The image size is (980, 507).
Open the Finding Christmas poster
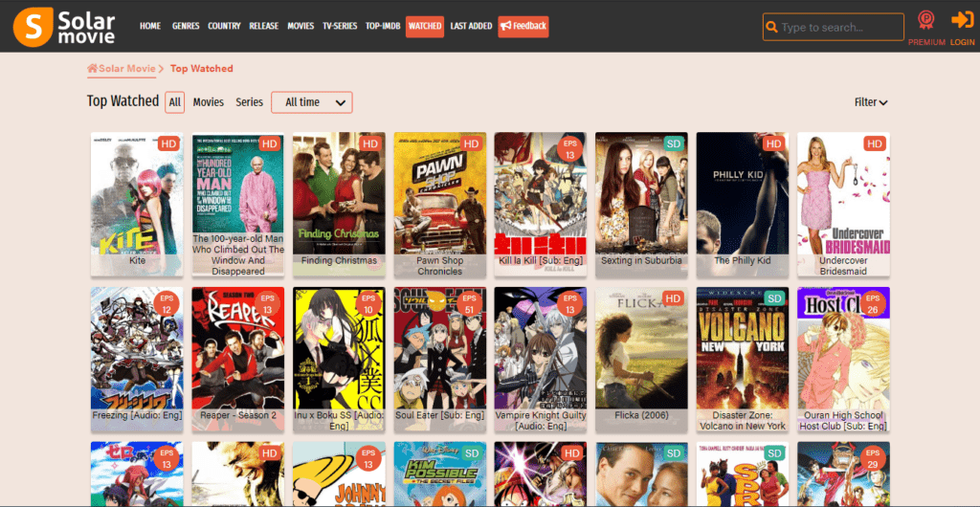pyautogui.click(x=339, y=204)
